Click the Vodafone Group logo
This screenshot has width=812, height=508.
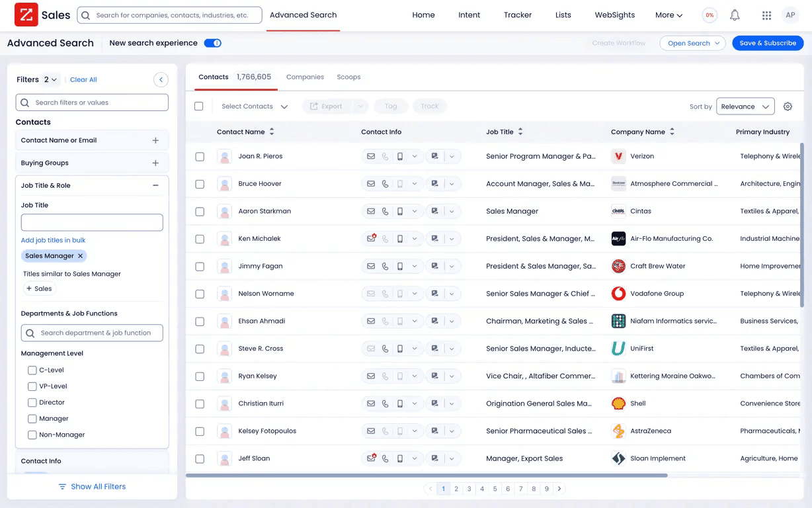click(618, 294)
